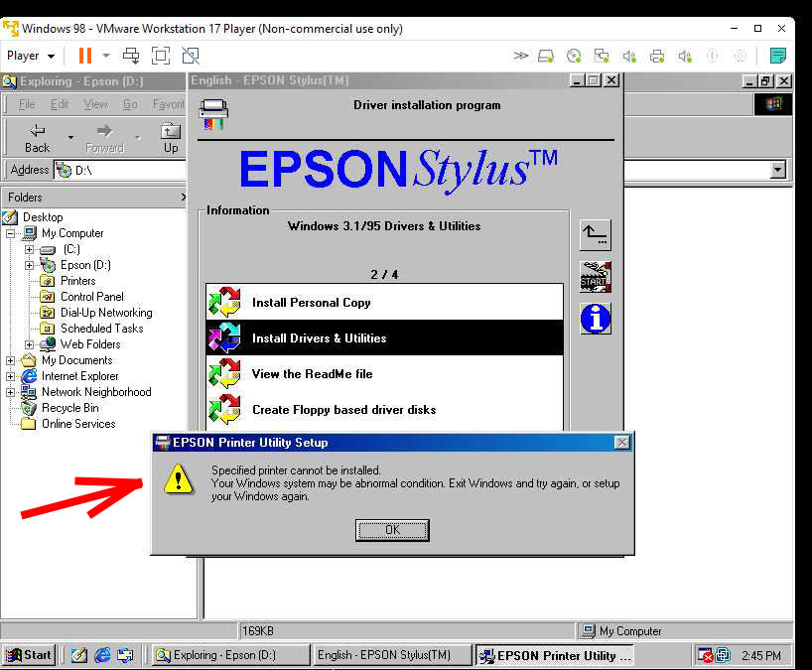
Task: Open View menu in Explorer window
Action: coord(96,104)
